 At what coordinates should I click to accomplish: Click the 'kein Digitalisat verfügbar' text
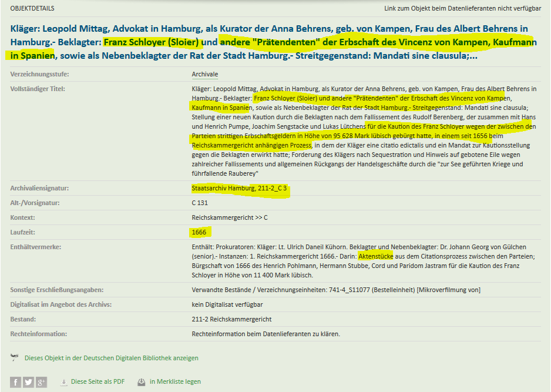click(x=227, y=304)
